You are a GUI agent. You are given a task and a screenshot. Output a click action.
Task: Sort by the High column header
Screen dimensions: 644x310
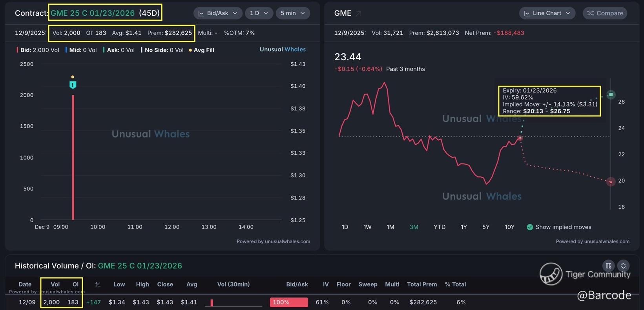point(142,285)
